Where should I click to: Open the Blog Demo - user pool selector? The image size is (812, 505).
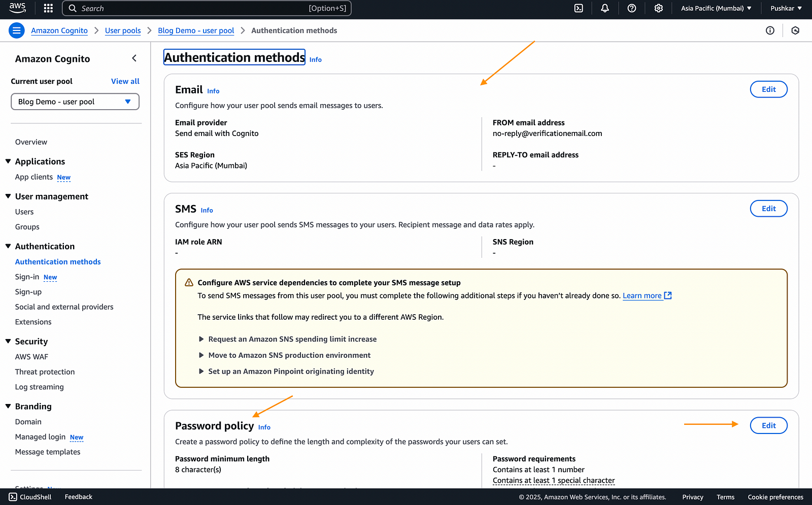tap(75, 102)
